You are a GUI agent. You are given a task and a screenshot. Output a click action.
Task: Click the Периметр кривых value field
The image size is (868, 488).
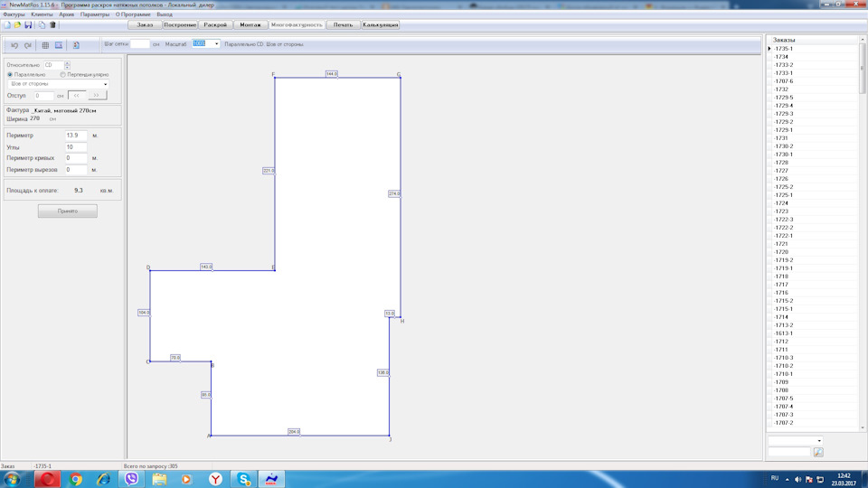coord(76,158)
